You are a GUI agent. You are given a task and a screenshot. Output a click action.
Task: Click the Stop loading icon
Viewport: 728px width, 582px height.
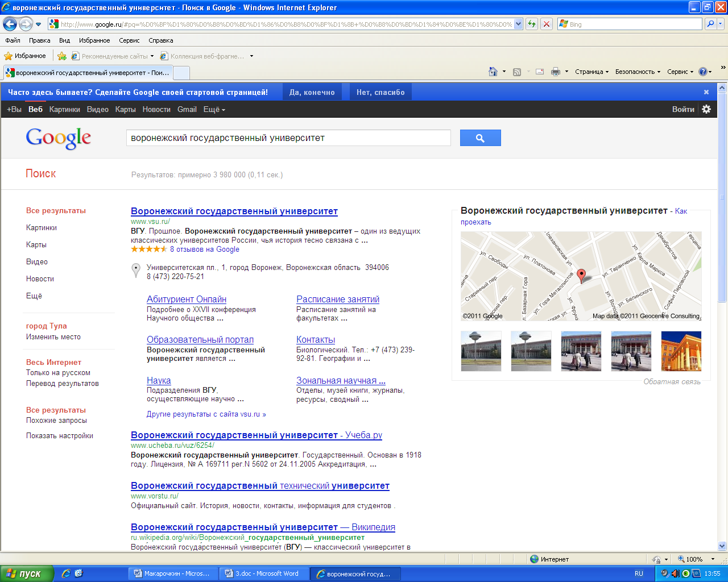point(547,24)
